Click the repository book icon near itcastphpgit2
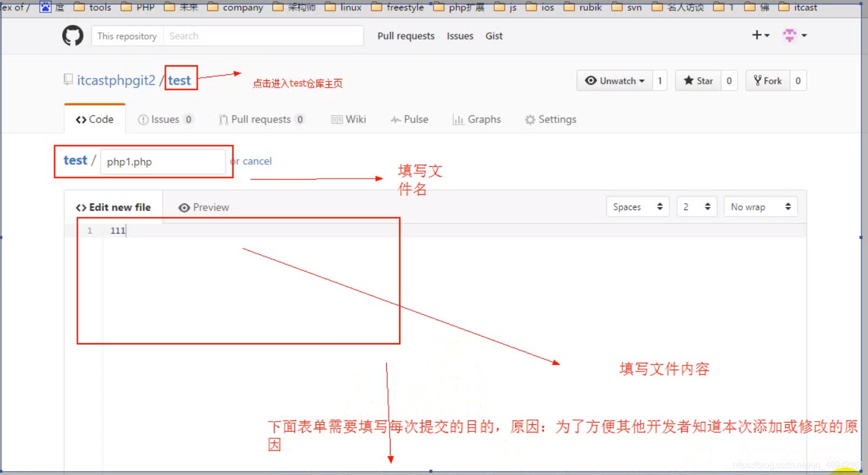The height and width of the screenshot is (475, 868). 68,80
